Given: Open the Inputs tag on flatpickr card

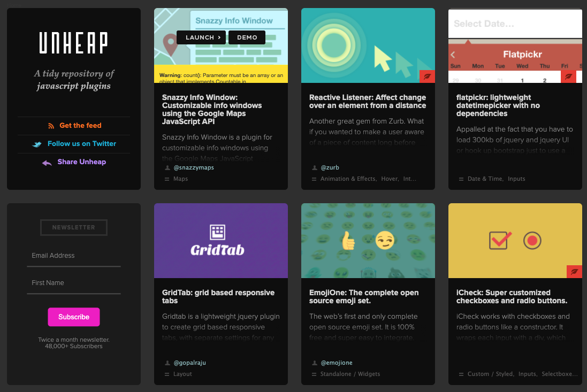Looking at the screenshot, I should tap(516, 179).
